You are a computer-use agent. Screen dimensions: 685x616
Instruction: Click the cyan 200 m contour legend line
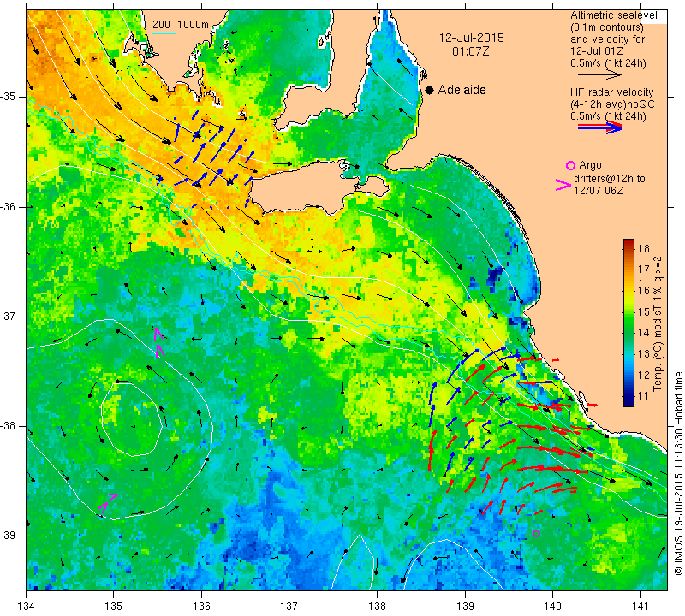coord(164,33)
